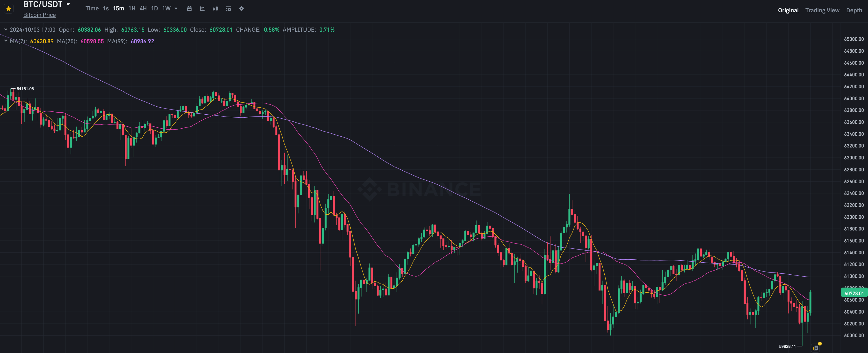Open the technical indicators chart icon
This screenshot has height=353, width=868.
point(202,9)
